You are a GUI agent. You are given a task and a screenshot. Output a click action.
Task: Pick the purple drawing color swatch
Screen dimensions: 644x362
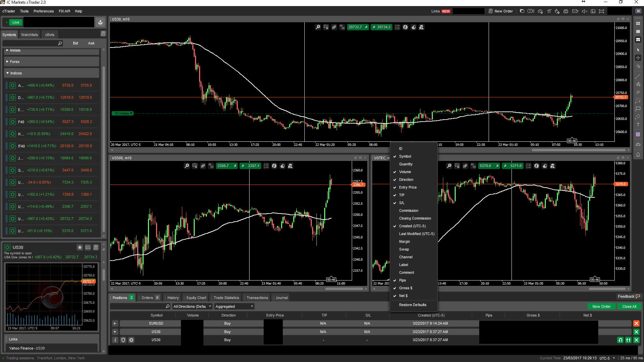coord(638,135)
